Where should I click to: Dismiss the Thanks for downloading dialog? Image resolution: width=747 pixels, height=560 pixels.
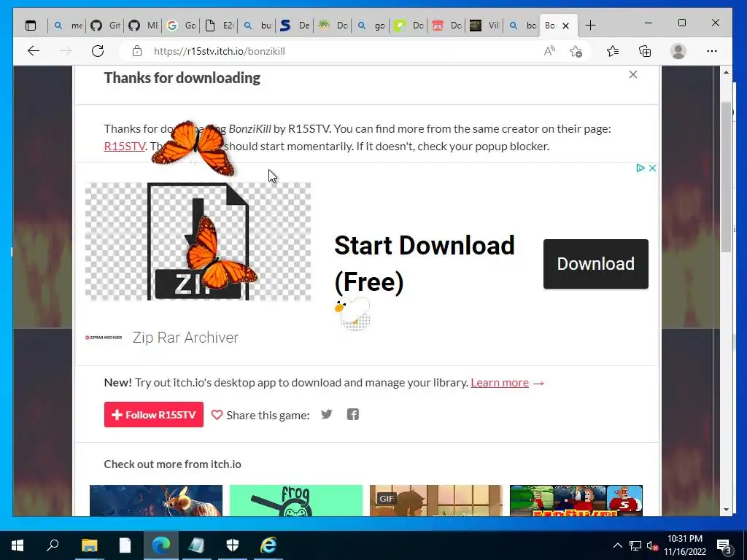[632, 74]
